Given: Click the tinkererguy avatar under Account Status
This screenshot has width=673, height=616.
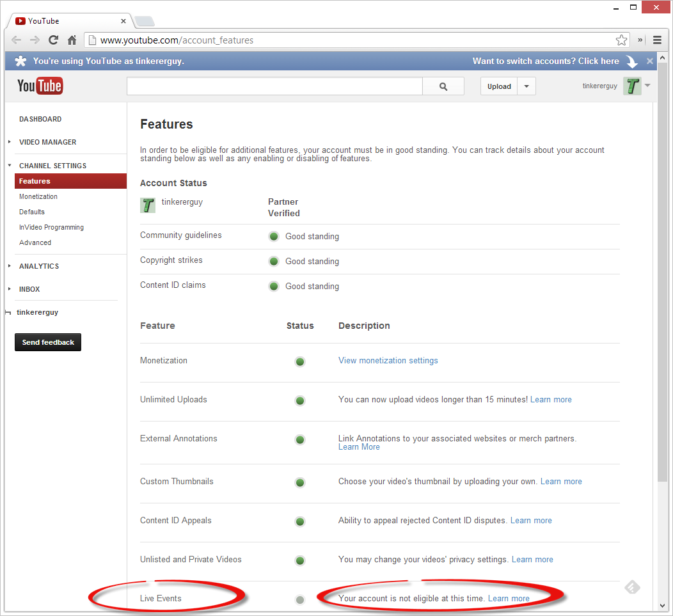Looking at the screenshot, I should pos(148,205).
